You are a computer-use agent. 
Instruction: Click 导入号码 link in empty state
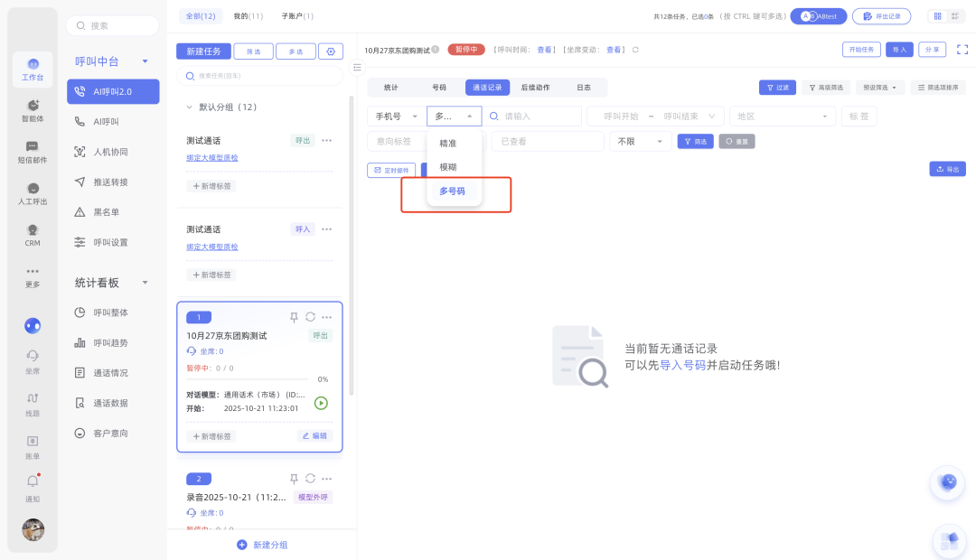682,366
